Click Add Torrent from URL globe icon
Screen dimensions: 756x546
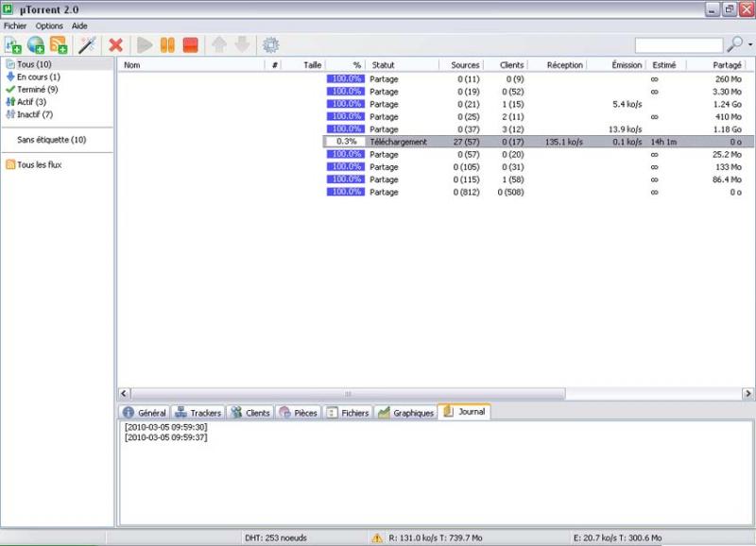point(36,45)
